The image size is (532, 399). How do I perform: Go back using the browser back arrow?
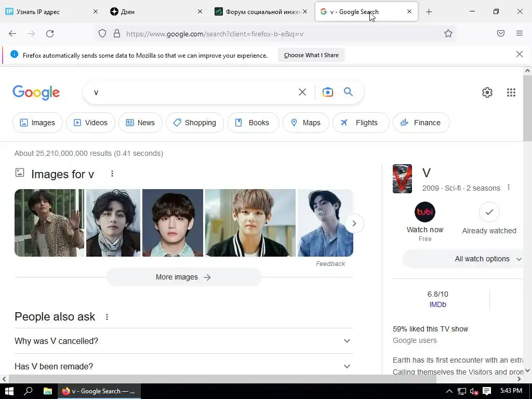[12, 34]
